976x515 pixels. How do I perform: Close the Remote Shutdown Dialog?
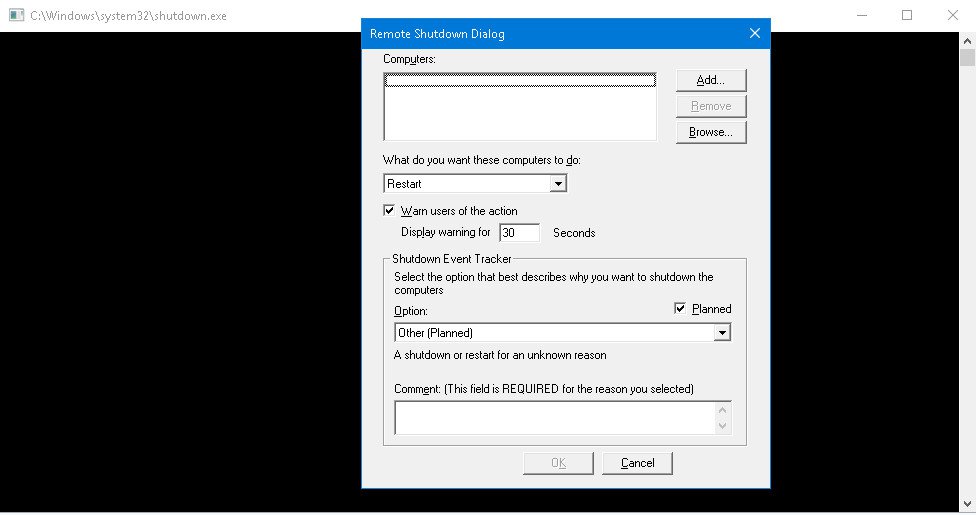[755, 33]
